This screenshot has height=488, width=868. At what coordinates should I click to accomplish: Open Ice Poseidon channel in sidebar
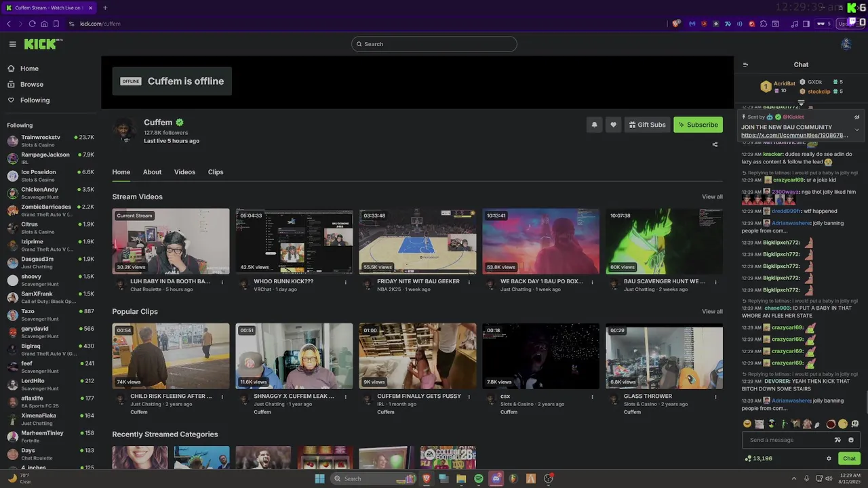50,176
